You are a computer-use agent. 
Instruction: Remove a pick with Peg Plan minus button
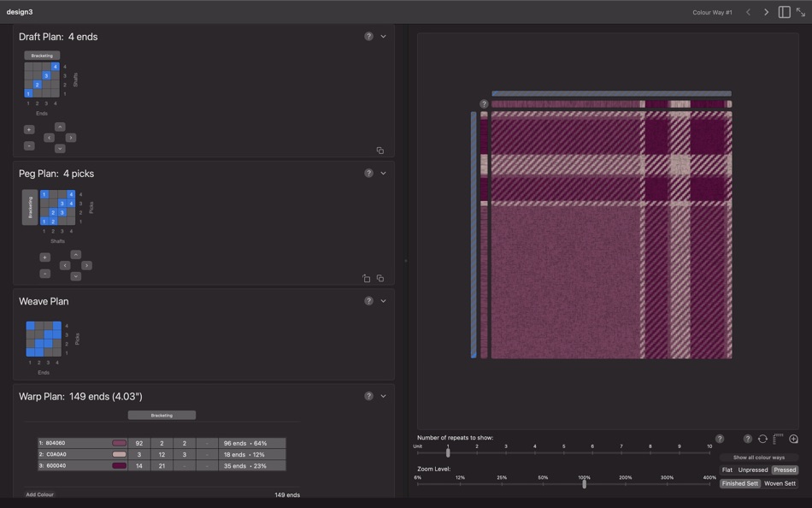point(45,274)
